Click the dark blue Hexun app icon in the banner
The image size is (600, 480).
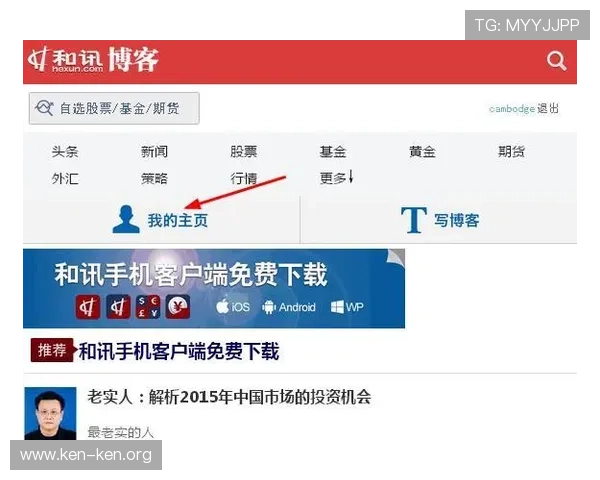pos(118,307)
